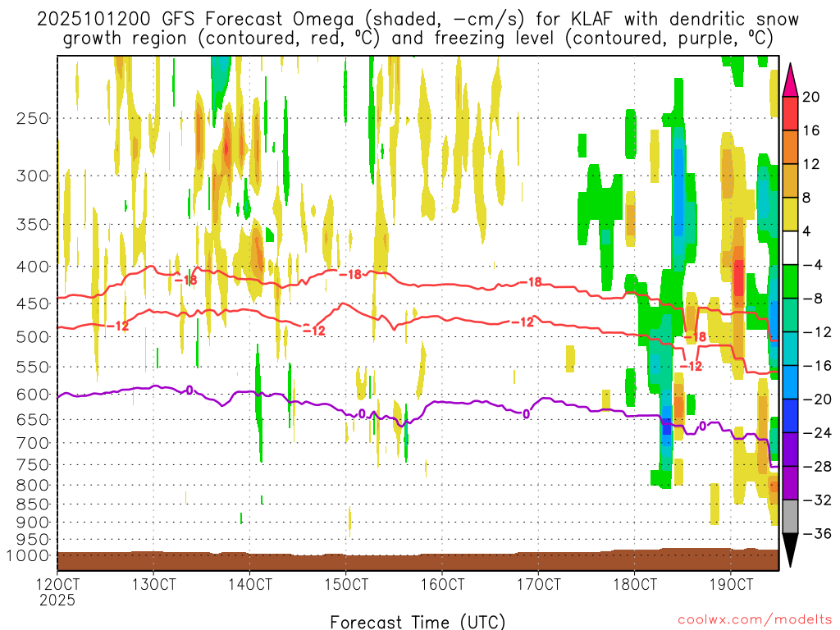840x630 pixels.
Task: Click the color bar value label '12'
Action: pyautogui.click(x=811, y=164)
